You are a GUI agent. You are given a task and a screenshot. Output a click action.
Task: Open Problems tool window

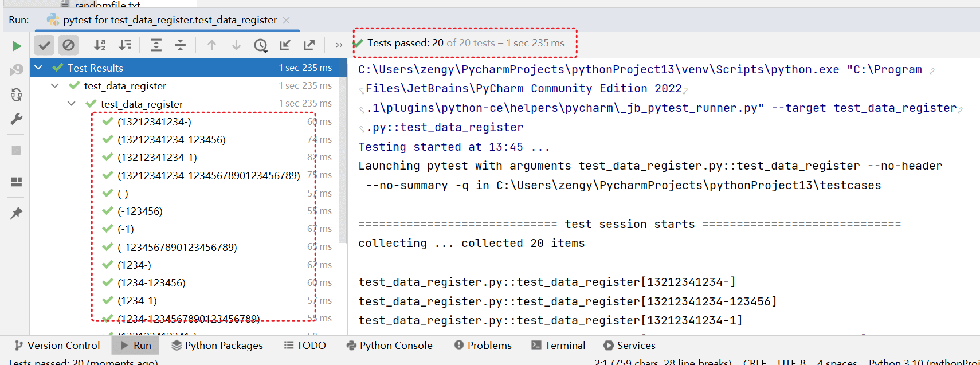[483, 345]
